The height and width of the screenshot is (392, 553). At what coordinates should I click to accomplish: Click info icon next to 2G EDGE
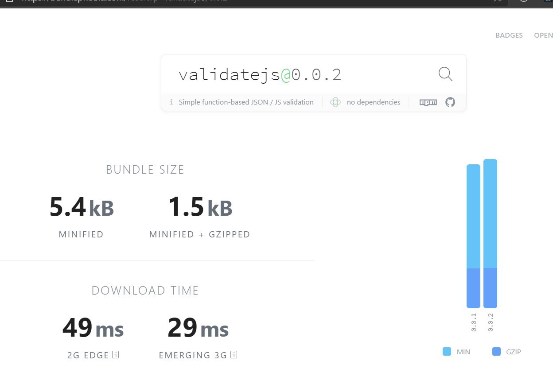[x=116, y=355]
